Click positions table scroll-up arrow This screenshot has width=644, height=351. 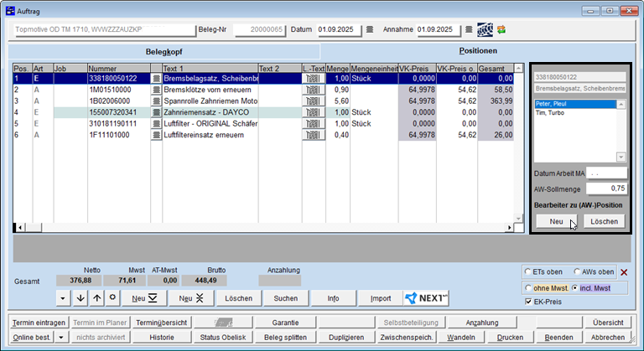519,68
